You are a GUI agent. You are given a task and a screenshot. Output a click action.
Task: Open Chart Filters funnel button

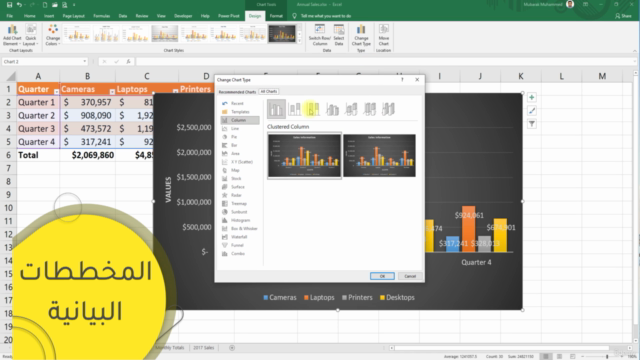pos(531,124)
